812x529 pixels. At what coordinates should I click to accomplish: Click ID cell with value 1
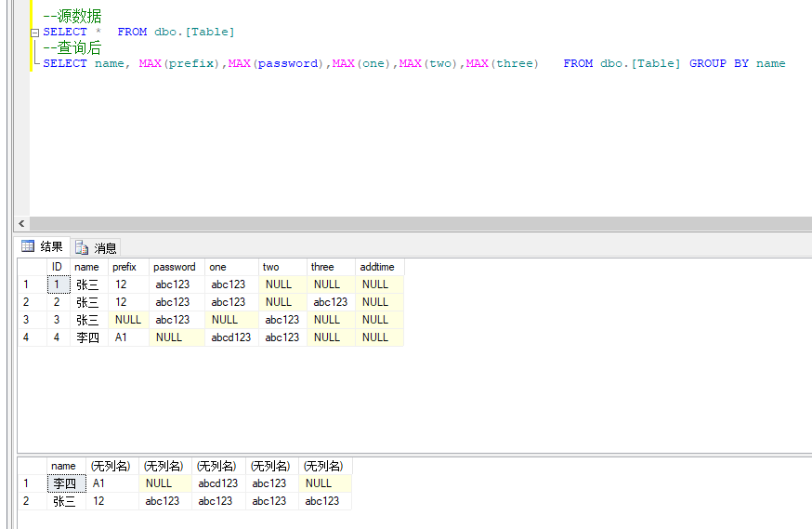[59, 284]
